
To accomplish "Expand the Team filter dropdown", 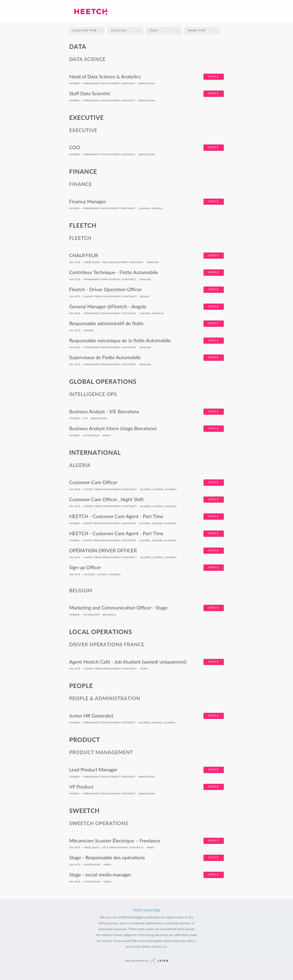I will 164,31.
